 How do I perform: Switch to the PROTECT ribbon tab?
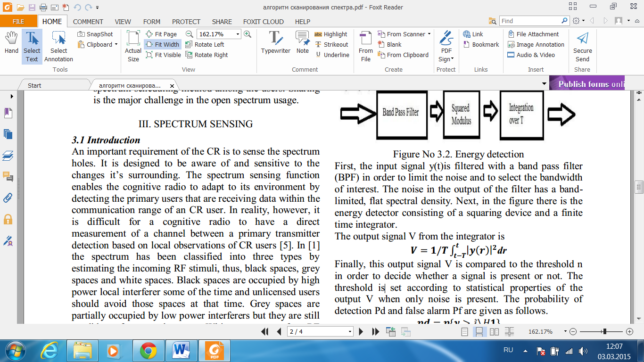click(186, 22)
